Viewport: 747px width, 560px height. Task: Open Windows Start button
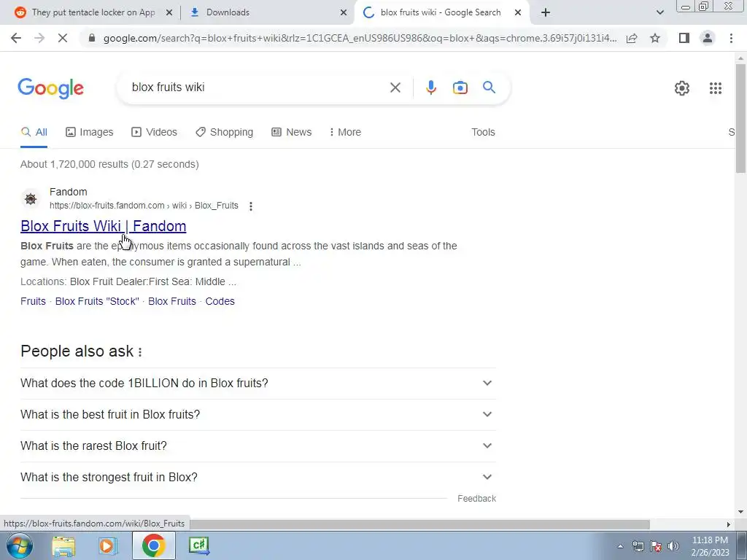point(20,545)
